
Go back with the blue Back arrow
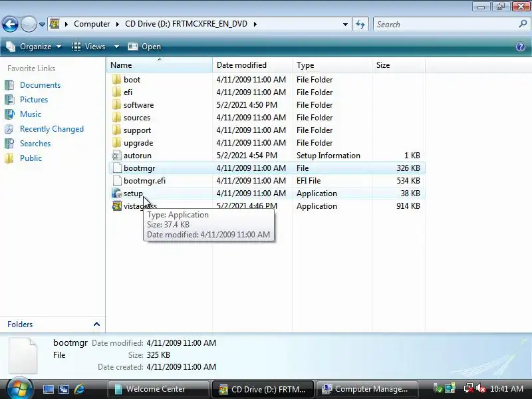10,24
